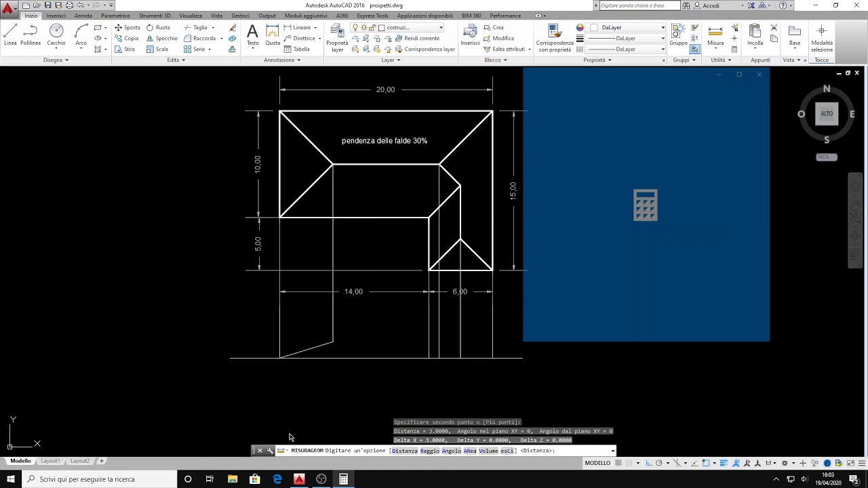Expand the Annotazione panel
The height and width of the screenshot is (488, 868).
tap(282, 60)
